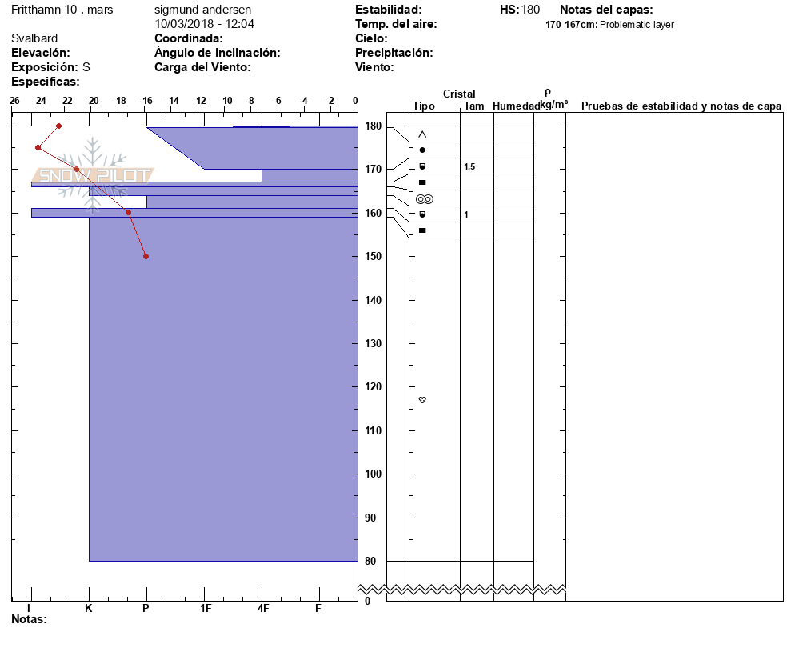Click the topmost red temperature point at 180 cm
Viewport: 795px width, 672px height.
click(58, 126)
